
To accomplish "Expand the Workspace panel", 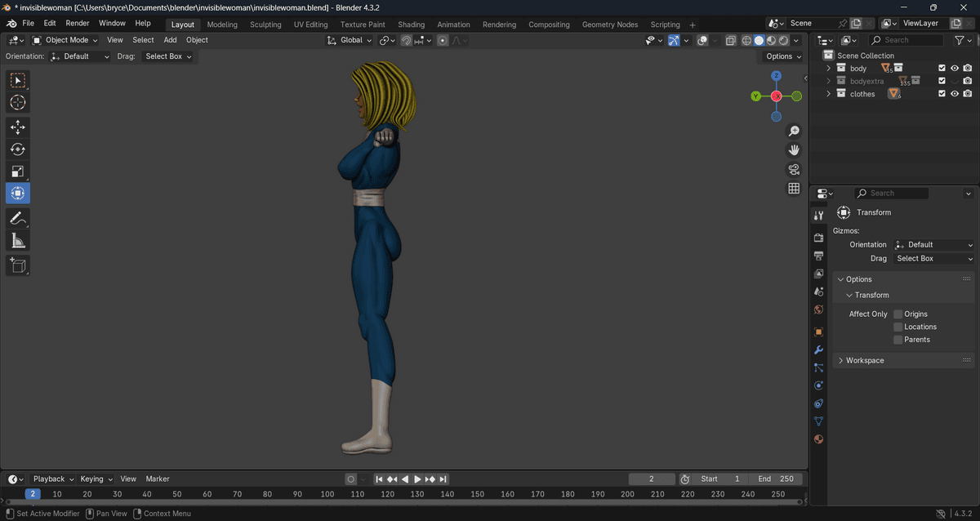I will coord(865,360).
